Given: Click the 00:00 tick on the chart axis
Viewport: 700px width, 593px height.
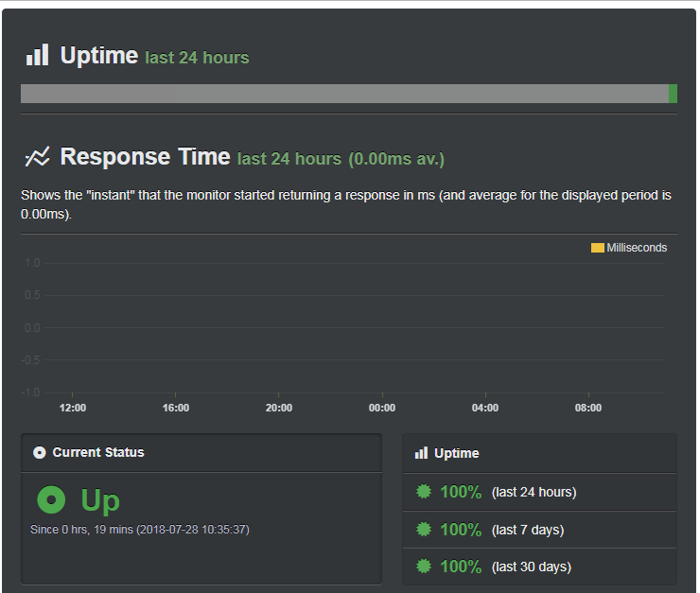Looking at the screenshot, I should coord(382,408).
